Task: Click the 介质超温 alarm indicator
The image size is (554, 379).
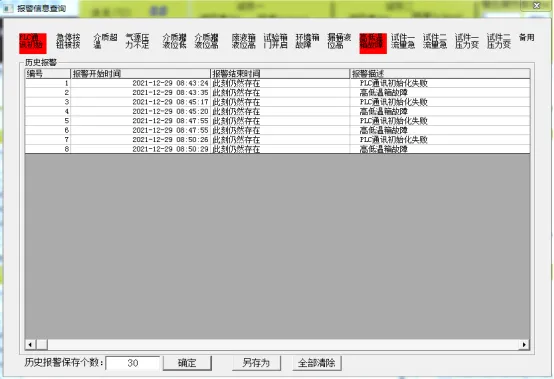Action: coord(105,41)
